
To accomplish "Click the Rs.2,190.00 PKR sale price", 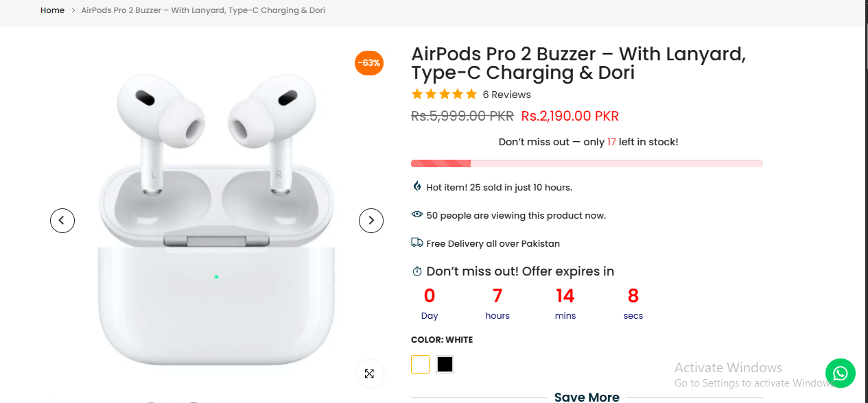I will [570, 116].
